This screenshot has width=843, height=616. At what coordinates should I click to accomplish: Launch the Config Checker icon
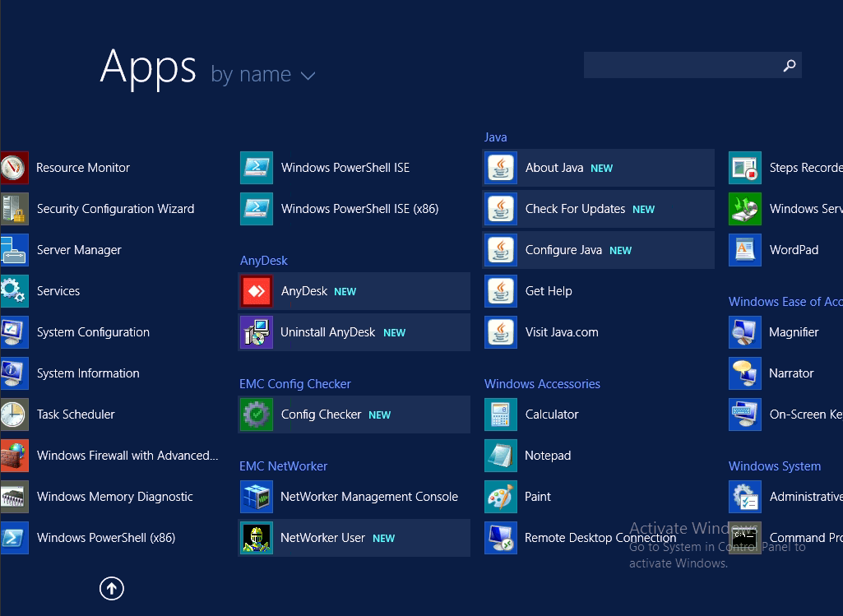click(257, 415)
